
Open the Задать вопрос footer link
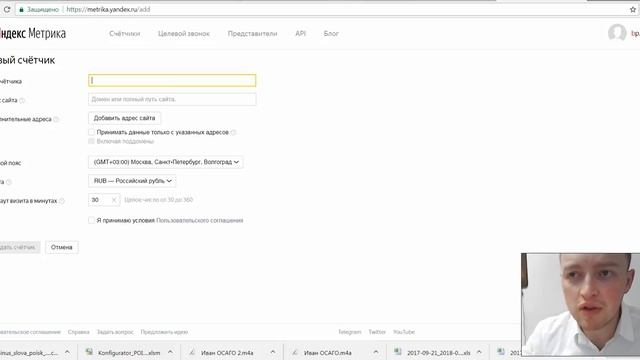115,332
